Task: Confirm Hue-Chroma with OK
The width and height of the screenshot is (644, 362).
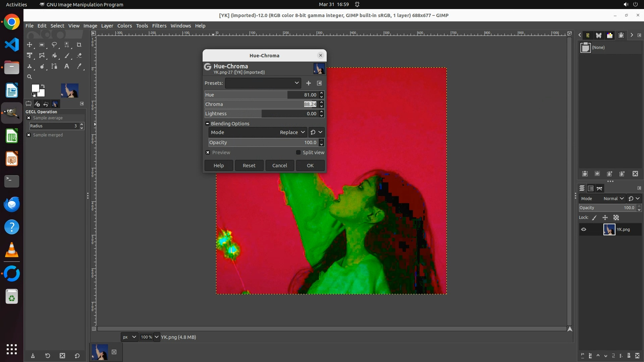Action: pos(310,166)
